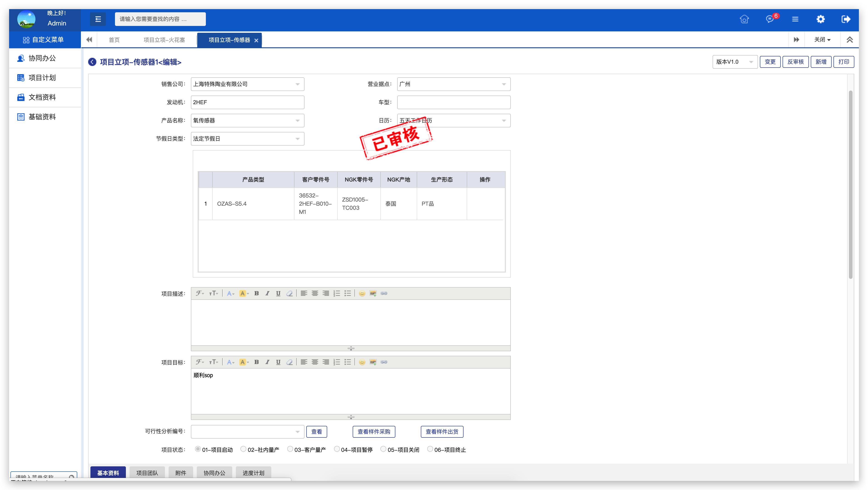Open the messages notification icon
Image resolution: width=868 pixels, height=490 pixels.
770,19
